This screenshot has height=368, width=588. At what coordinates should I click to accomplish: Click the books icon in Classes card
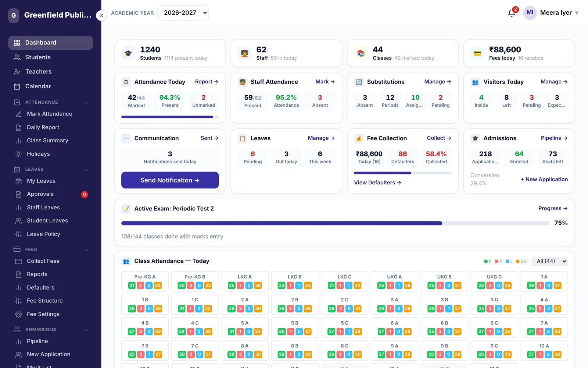pos(361,53)
